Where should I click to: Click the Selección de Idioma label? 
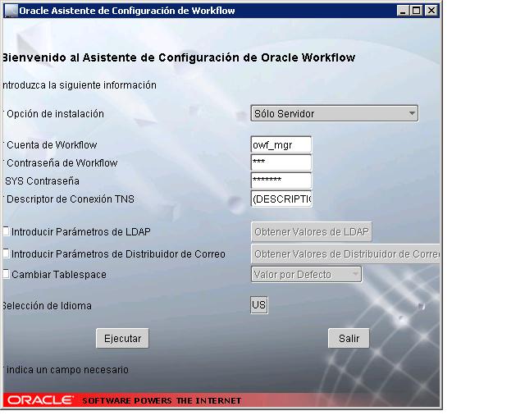coord(47,306)
